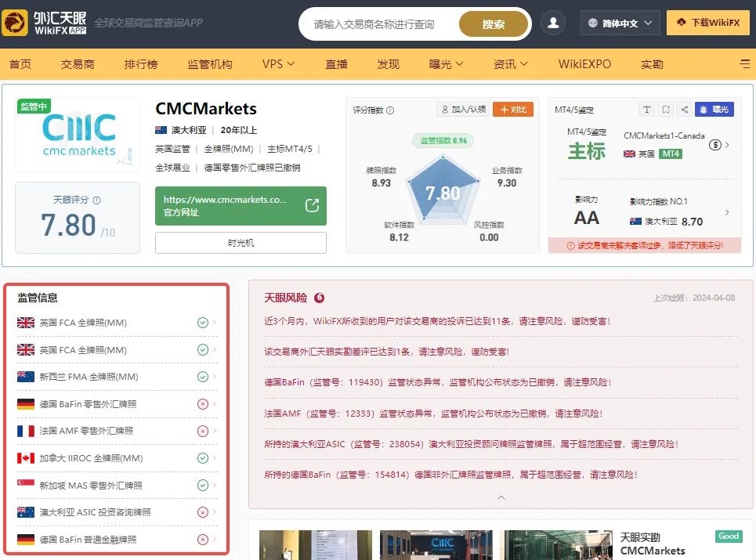
Task: Expand the VPS menu
Action: click(278, 63)
